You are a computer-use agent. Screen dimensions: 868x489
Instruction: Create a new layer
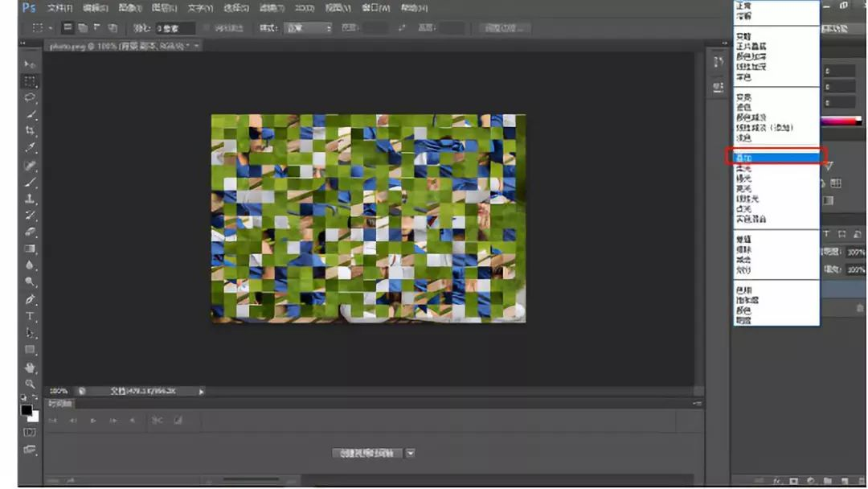pyautogui.click(x=845, y=481)
